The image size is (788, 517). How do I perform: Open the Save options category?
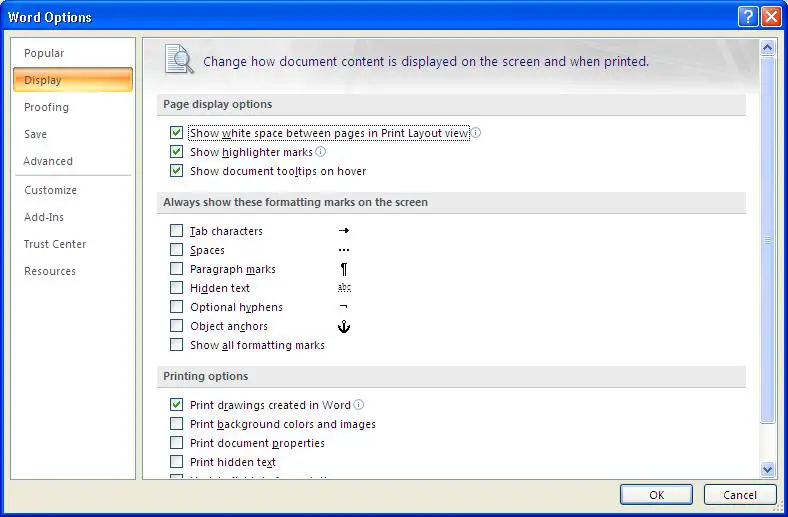[73, 134]
